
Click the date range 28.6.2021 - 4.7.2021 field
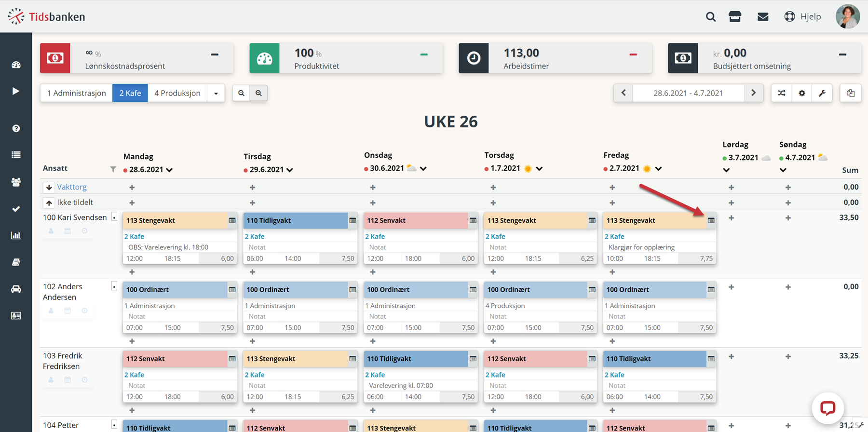(x=688, y=93)
